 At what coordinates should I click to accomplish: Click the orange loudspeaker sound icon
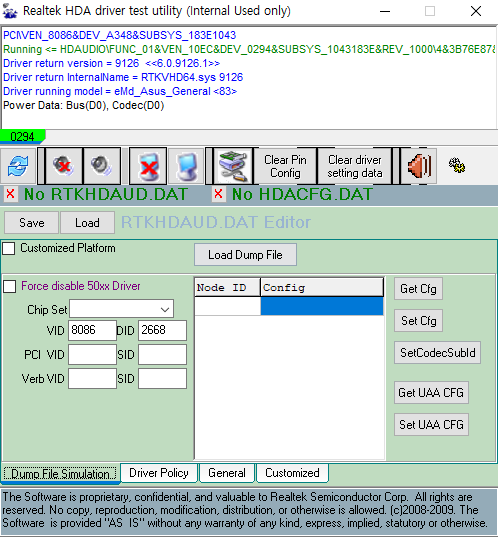tap(419, 166)
